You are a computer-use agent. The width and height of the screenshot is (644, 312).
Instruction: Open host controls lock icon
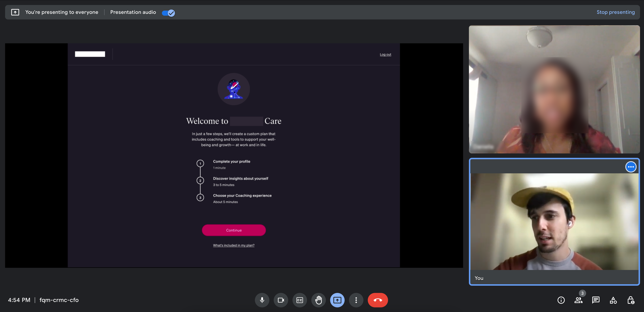click(x=631, y=300)
